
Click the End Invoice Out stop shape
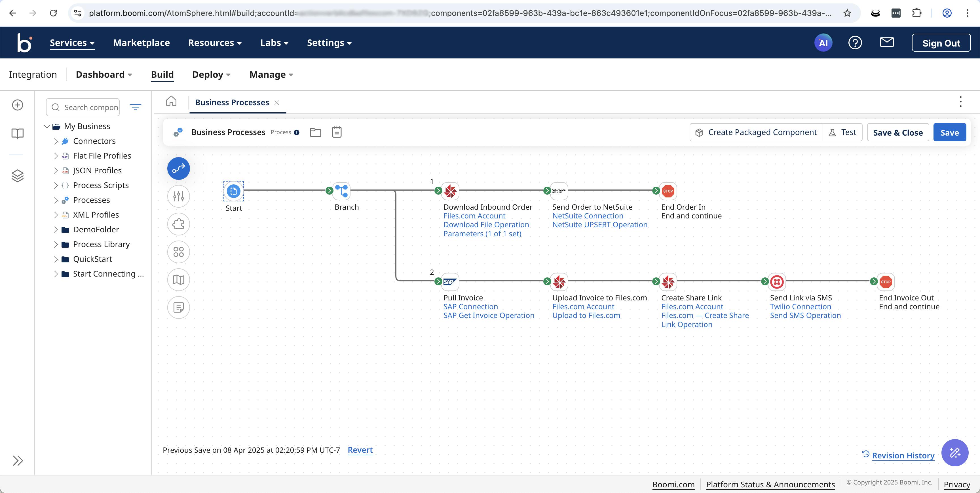886,282
